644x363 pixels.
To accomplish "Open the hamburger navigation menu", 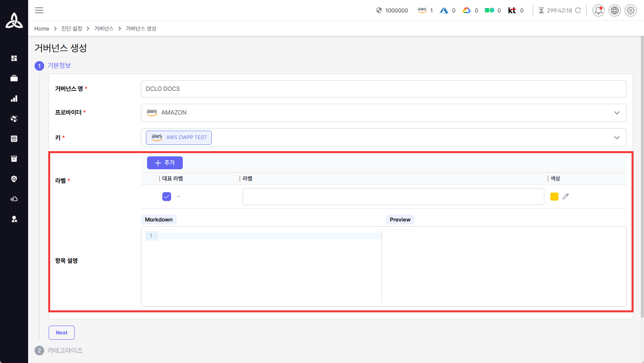I will coord(39,10).
